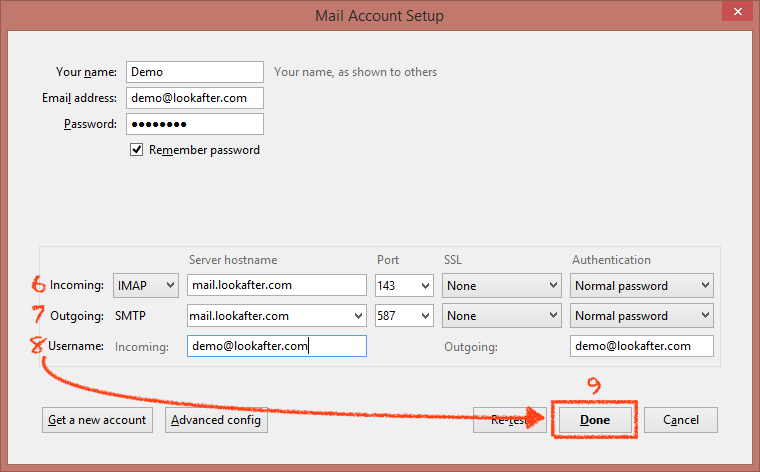
Task: Open Advanced config settings
Action: pyautogui.click(x=216, y=420)
